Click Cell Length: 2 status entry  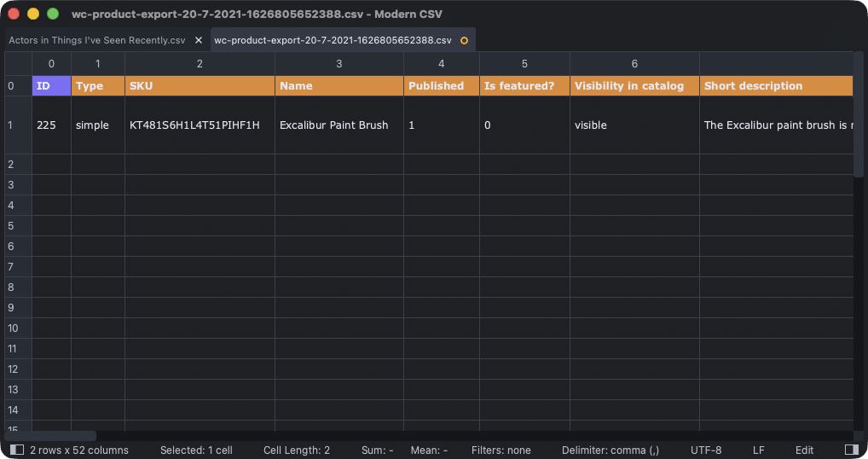point(297,450)
